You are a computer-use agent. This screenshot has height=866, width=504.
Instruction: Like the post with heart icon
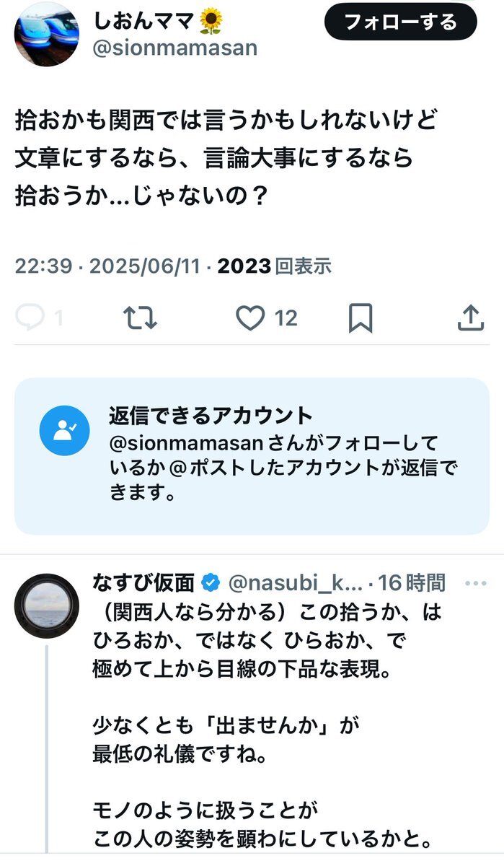(250, 318)
